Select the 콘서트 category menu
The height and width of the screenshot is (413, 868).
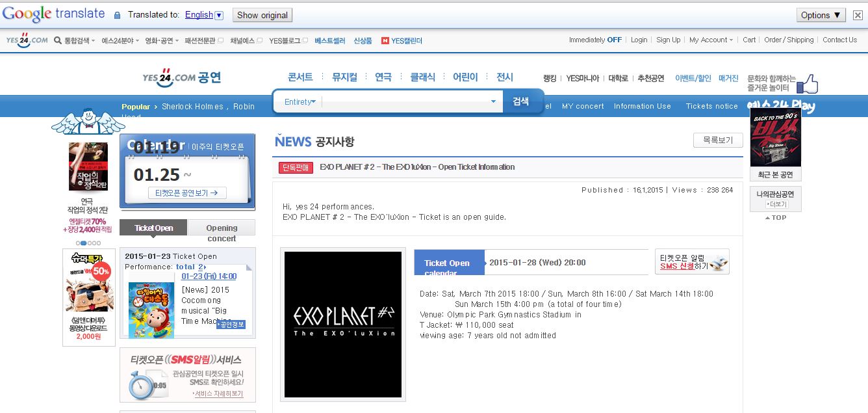(300, 77)
